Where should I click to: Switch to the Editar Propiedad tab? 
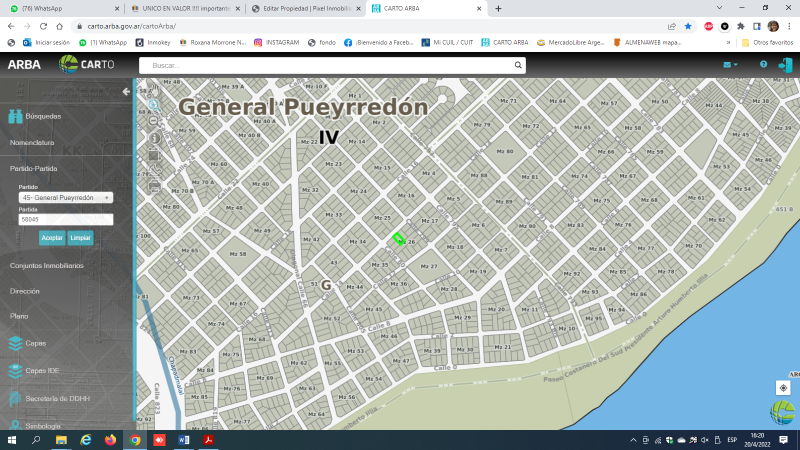[307, 9]
